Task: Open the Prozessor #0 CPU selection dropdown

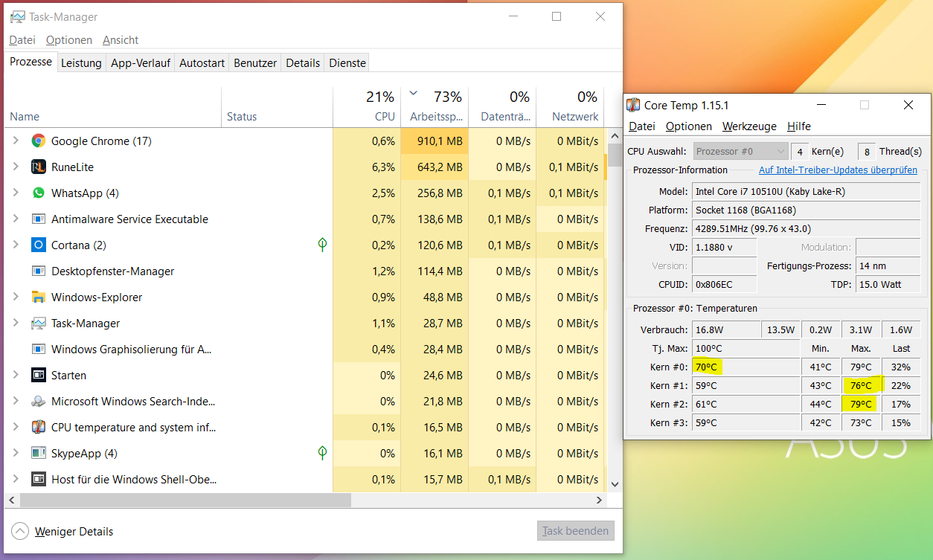Action: 740,151
